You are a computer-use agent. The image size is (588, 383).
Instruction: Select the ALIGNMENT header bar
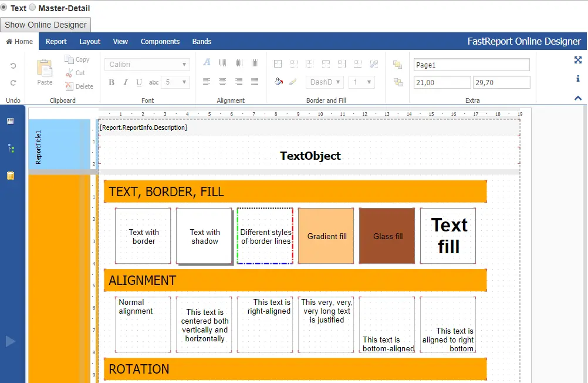[296, 280]
